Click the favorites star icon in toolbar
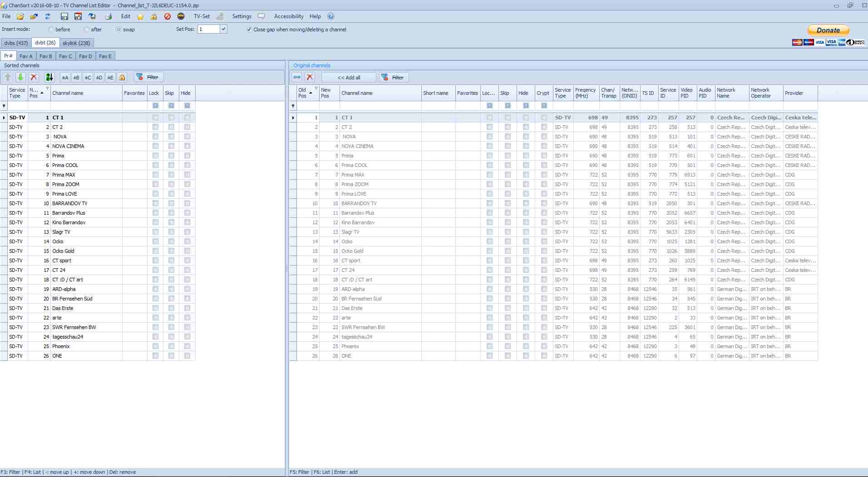Image resolution: width=868 pixels, height=477 pixels. (140, 16)
